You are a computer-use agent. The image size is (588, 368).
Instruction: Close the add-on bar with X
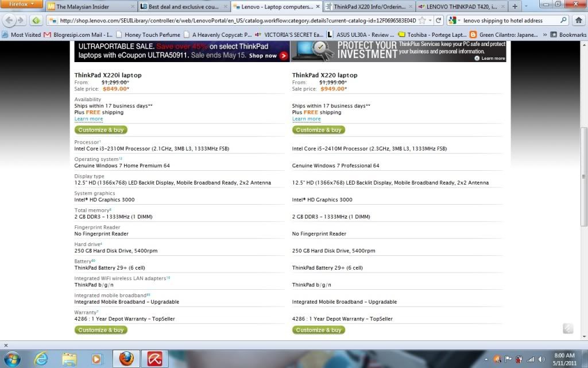(x=6, y=345)
